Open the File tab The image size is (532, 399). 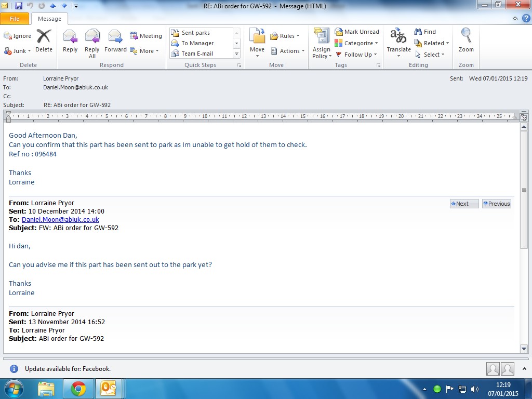pyautogui.click(x=15, y=19)
